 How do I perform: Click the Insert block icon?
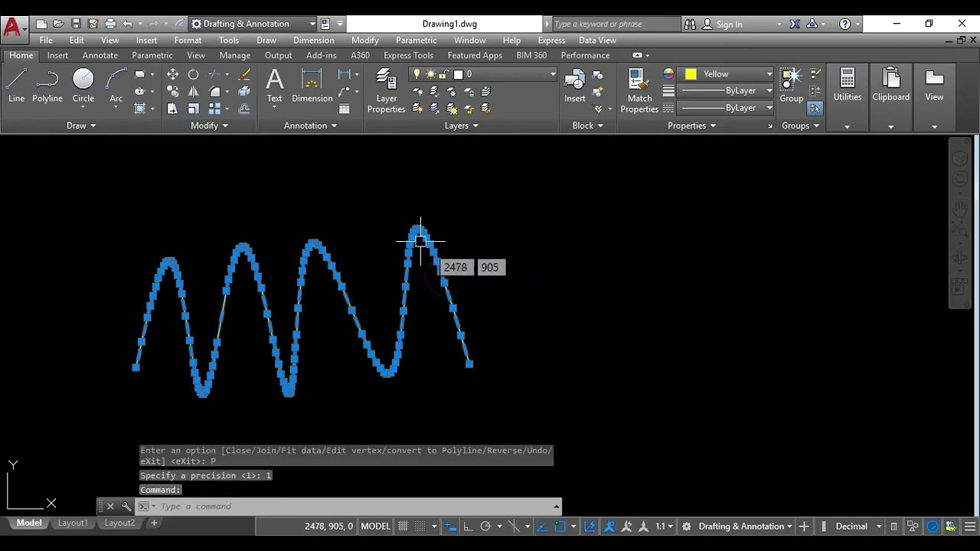(x=575, y=86)
